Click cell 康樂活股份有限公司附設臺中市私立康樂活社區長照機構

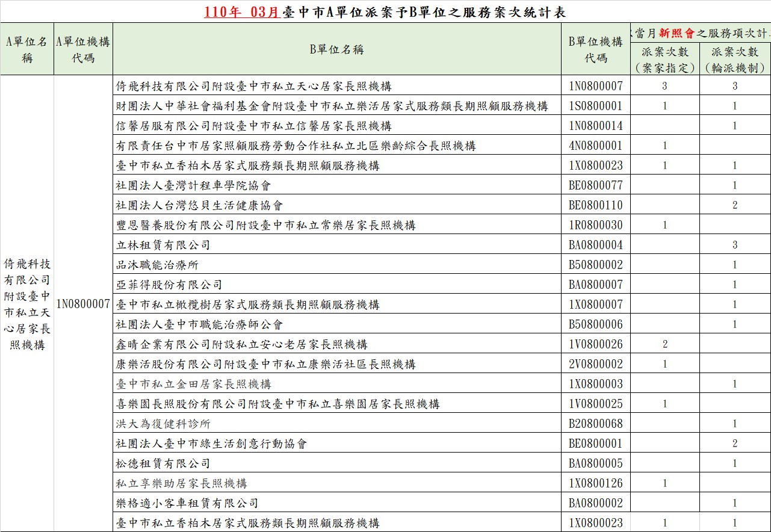pos(337,364)
